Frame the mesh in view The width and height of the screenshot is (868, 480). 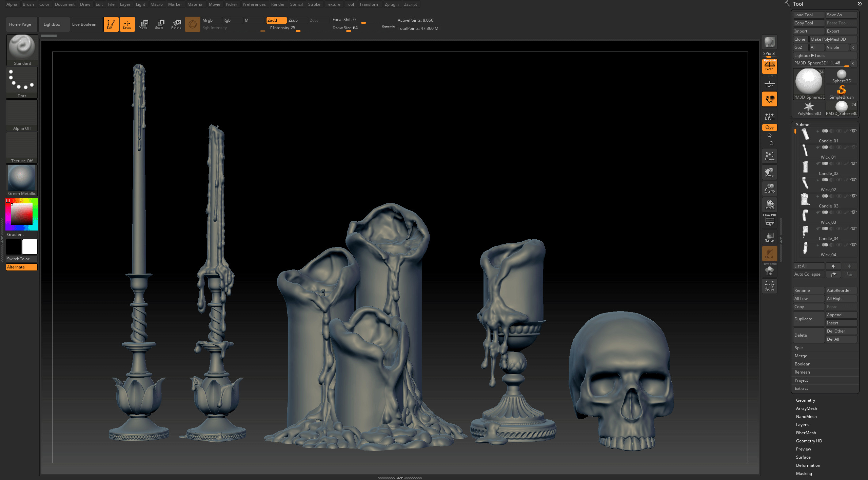click(769, 156)
